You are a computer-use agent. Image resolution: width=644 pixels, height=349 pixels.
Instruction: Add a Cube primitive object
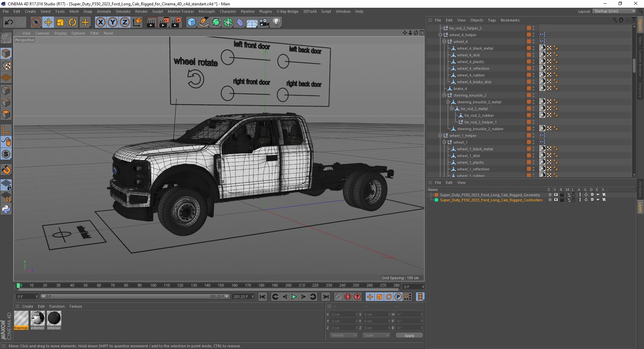pyautogui.click(x=192, y=22)
